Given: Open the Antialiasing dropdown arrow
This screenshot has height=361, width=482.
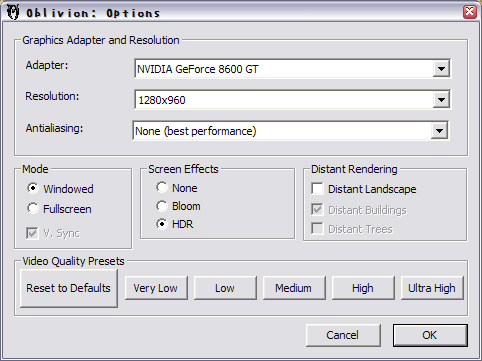Looking at the screenshot, I should point(439,131).
